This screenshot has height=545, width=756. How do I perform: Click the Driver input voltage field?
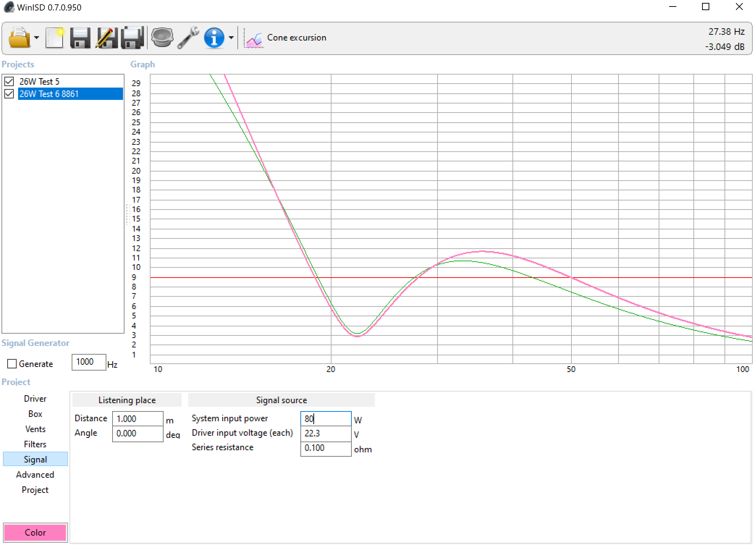click(326, 434)
